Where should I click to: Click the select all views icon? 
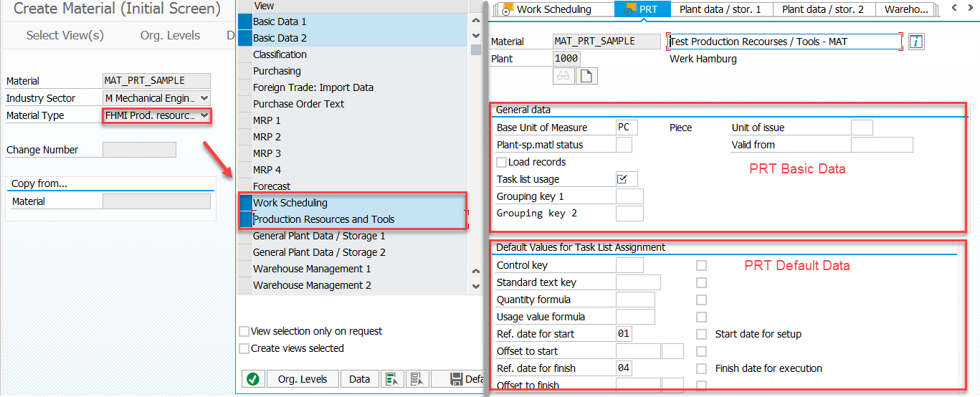[391, 379]
